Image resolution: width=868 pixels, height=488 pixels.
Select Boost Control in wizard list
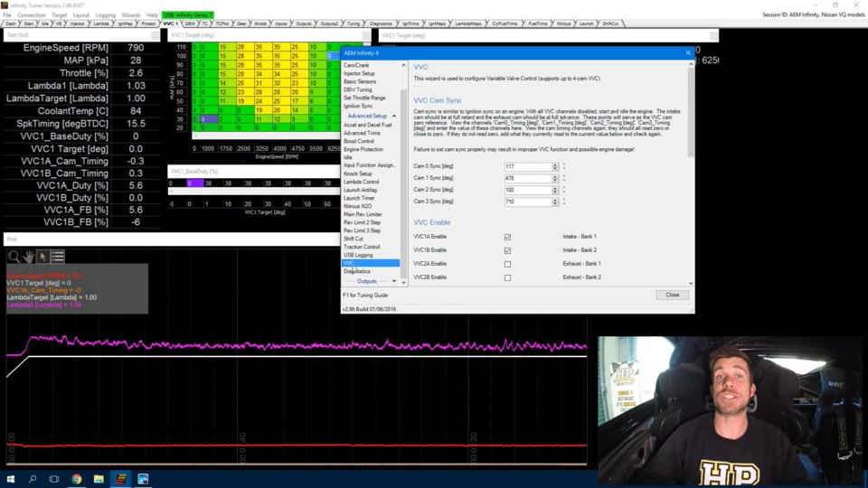coord(359,141)
